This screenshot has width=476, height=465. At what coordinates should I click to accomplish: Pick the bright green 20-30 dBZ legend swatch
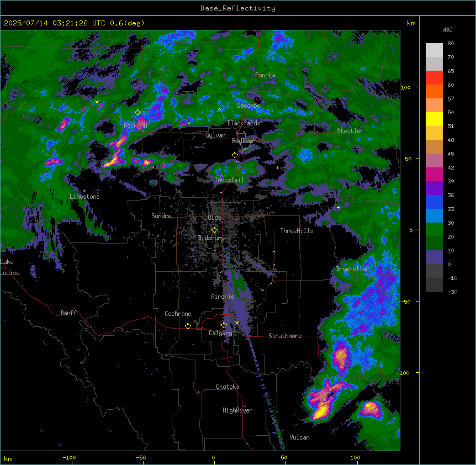434,230
